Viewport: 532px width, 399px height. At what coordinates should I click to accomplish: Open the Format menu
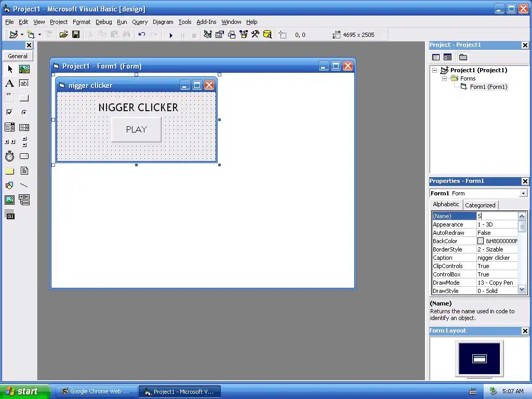click(82, 22)
